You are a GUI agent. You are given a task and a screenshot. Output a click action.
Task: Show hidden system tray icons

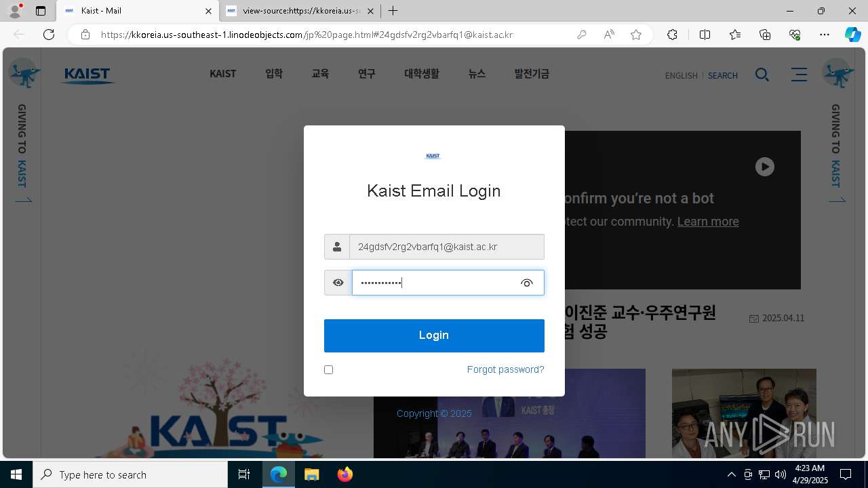[731, 474]
